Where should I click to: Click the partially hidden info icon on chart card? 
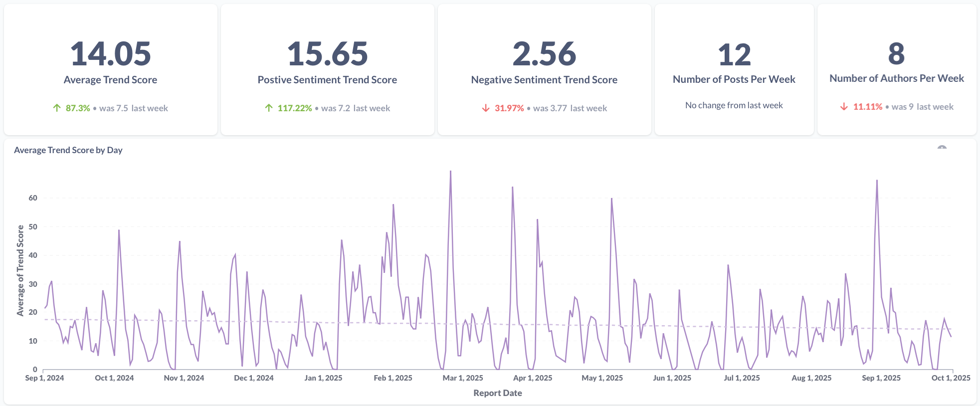[942, 148]
